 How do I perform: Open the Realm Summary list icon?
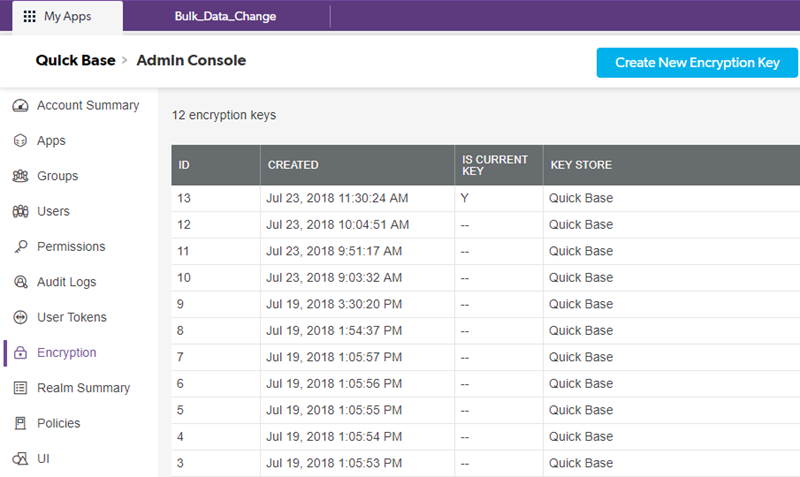tap(20, 388)
